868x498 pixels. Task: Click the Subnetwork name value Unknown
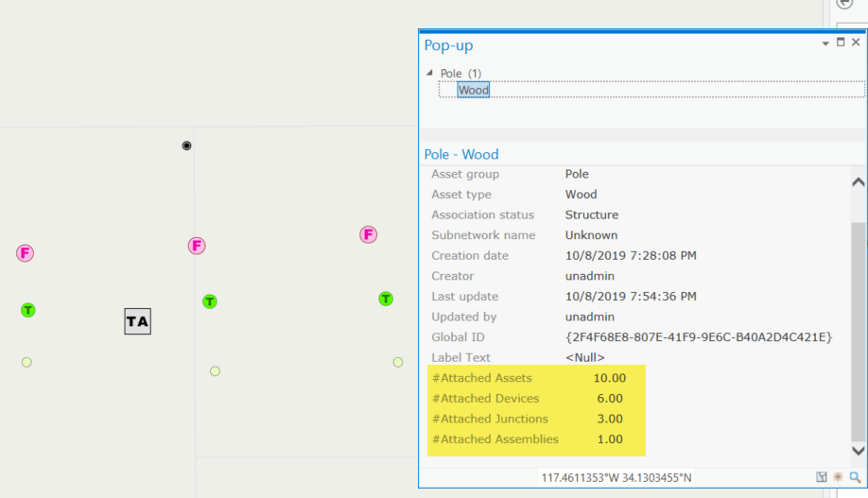point(591,235)
